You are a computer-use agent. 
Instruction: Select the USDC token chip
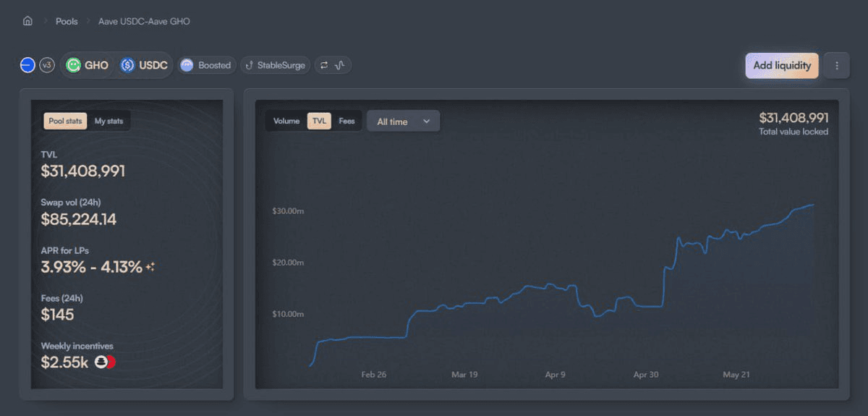(144, 65)
